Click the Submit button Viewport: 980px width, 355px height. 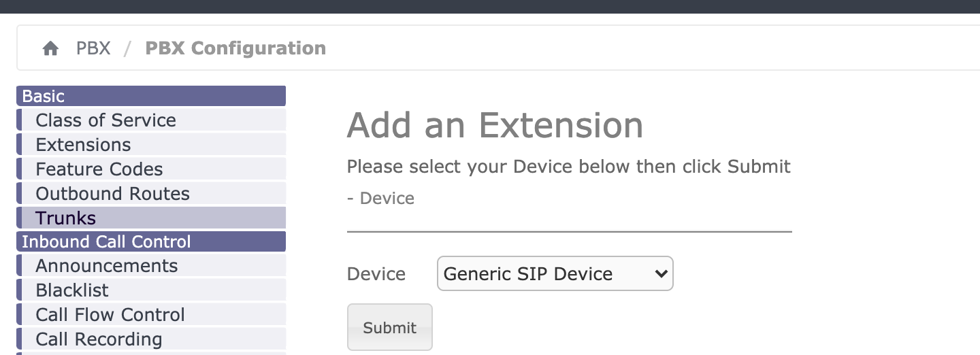(389, 327)
